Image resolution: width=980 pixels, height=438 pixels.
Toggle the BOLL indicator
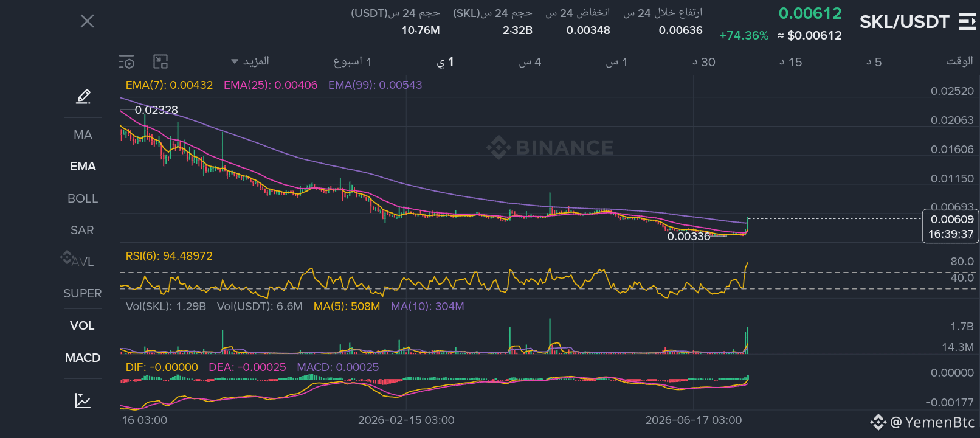[x=83, y=198]
